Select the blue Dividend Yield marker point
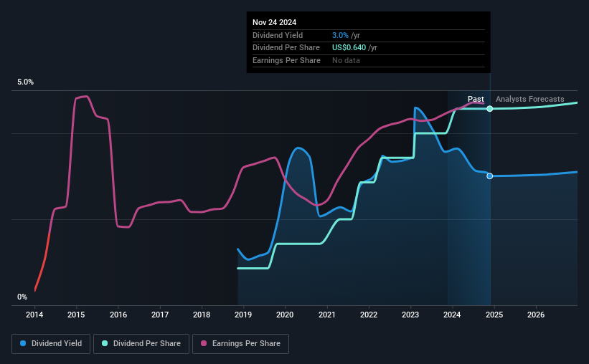 pyautogui.click(x=490, y=176)
